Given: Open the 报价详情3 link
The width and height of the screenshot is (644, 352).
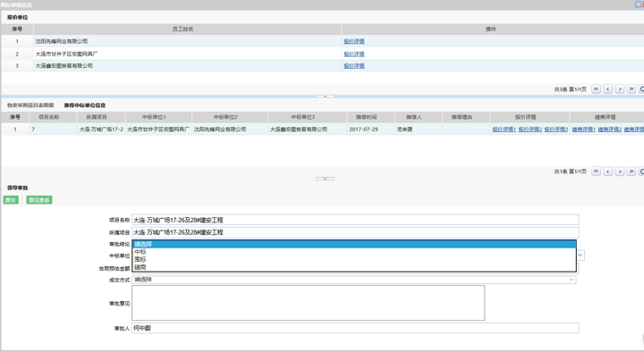Looking at the screenshot, I should click(x=556, y=130).
